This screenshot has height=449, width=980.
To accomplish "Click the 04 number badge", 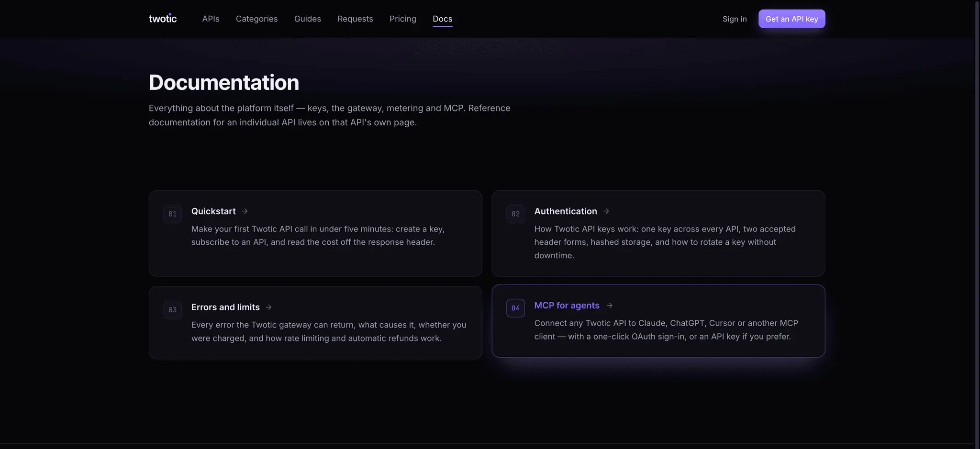I will [515, 308].
